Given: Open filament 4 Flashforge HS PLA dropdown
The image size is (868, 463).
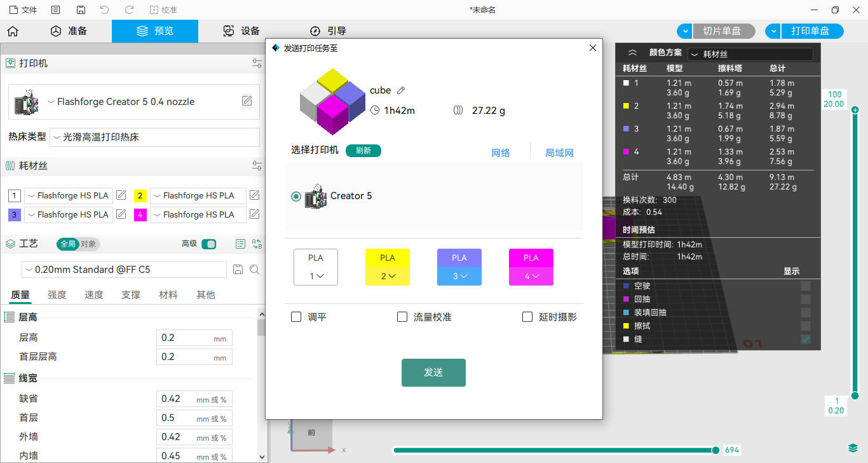Looking at the screenshot, I should [x=198, y=214].
